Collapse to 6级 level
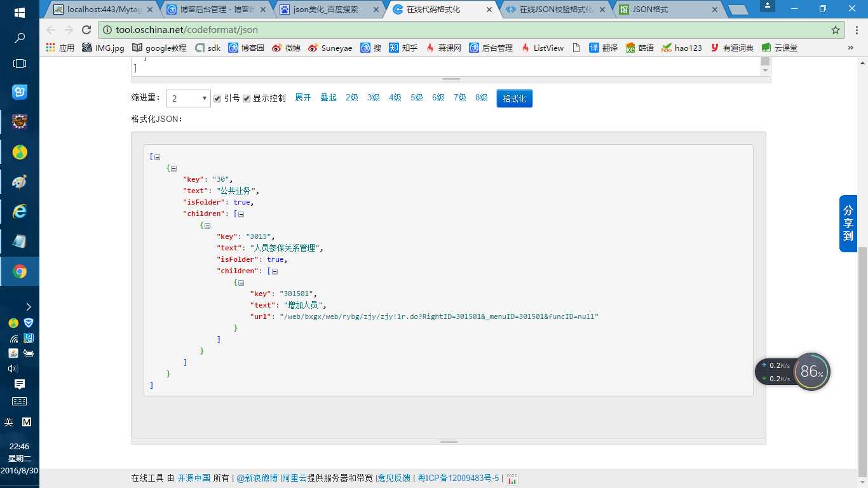This screenshot has width=868, height=488. [438, 98]
